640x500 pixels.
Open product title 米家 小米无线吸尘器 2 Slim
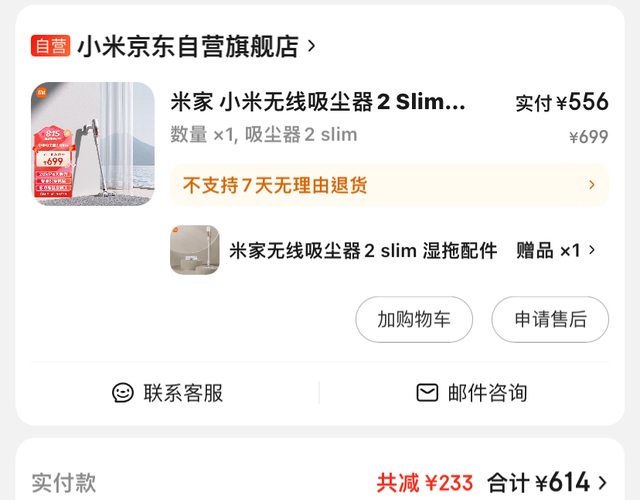click(x=318, y=102)
